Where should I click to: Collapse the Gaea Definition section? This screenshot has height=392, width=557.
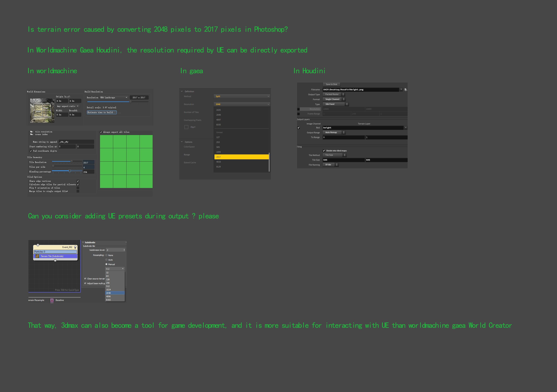pos(182,91)
